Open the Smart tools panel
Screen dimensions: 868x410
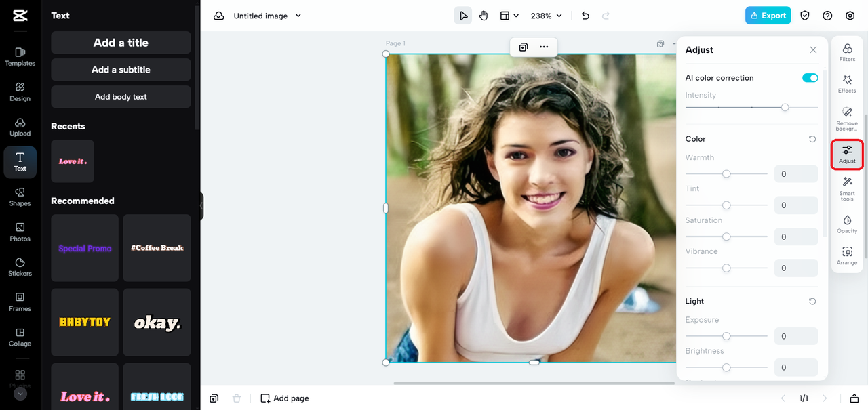(x=847, y=188)
